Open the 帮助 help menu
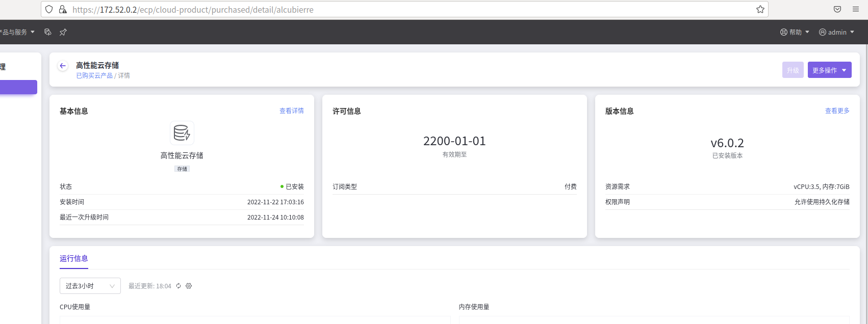This screenshot has height=324, width=868. point(795,32)
